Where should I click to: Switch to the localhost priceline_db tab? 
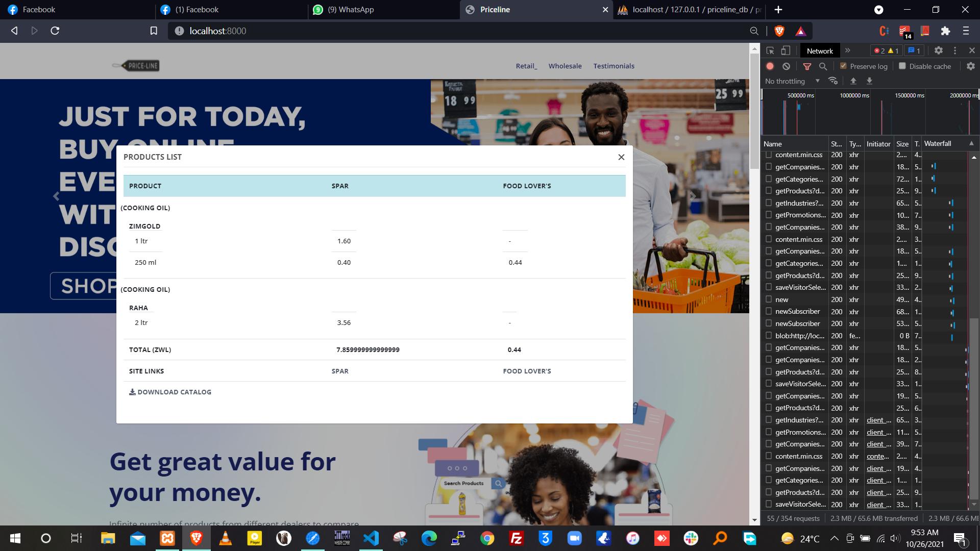tap(689, 10)
